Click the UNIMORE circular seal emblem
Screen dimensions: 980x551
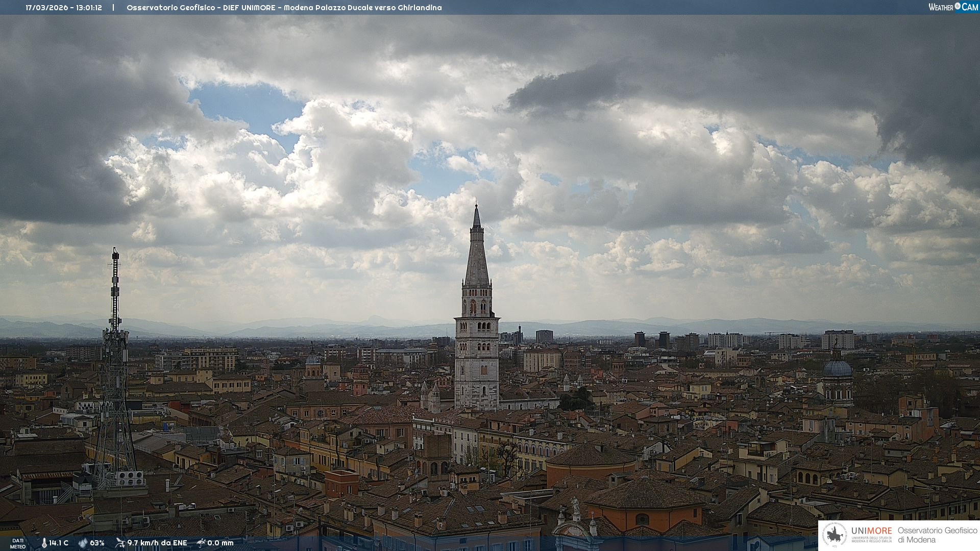(x=835, y=535)
